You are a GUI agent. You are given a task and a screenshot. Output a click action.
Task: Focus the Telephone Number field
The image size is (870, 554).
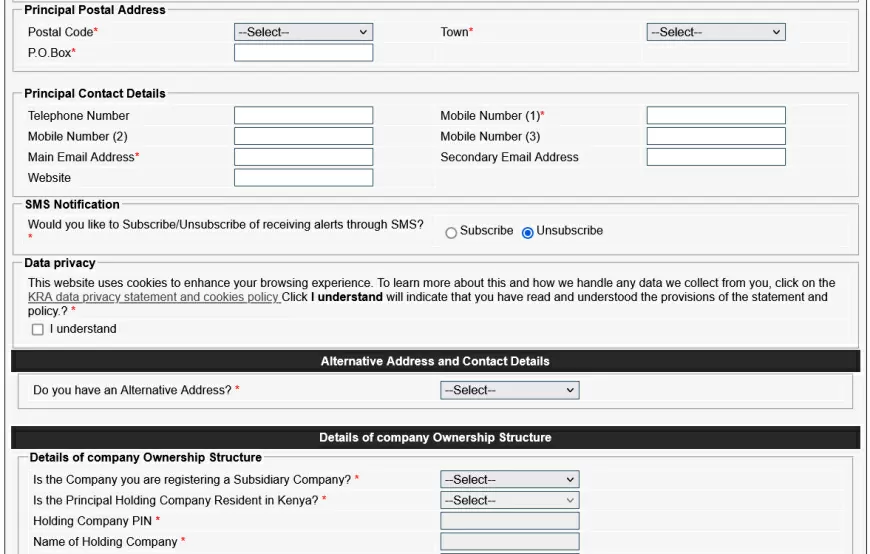303,116
